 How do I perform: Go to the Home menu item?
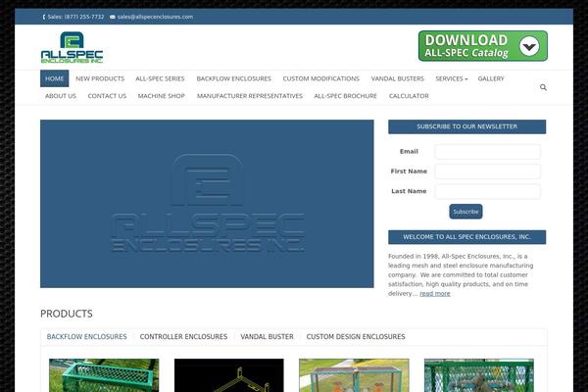(54, 78)
